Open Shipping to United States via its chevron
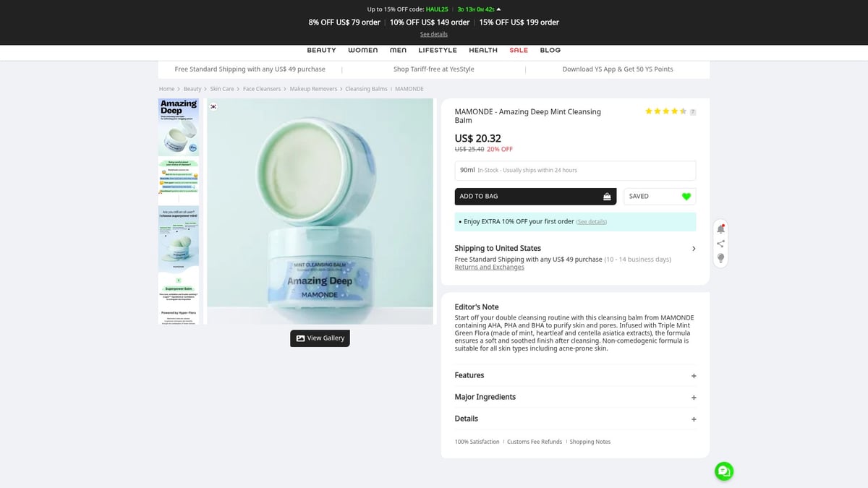 point(693,248)
